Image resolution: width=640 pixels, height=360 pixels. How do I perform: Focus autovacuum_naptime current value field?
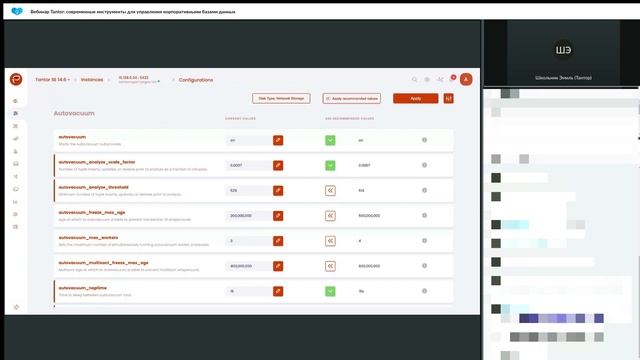pos(249,291)
